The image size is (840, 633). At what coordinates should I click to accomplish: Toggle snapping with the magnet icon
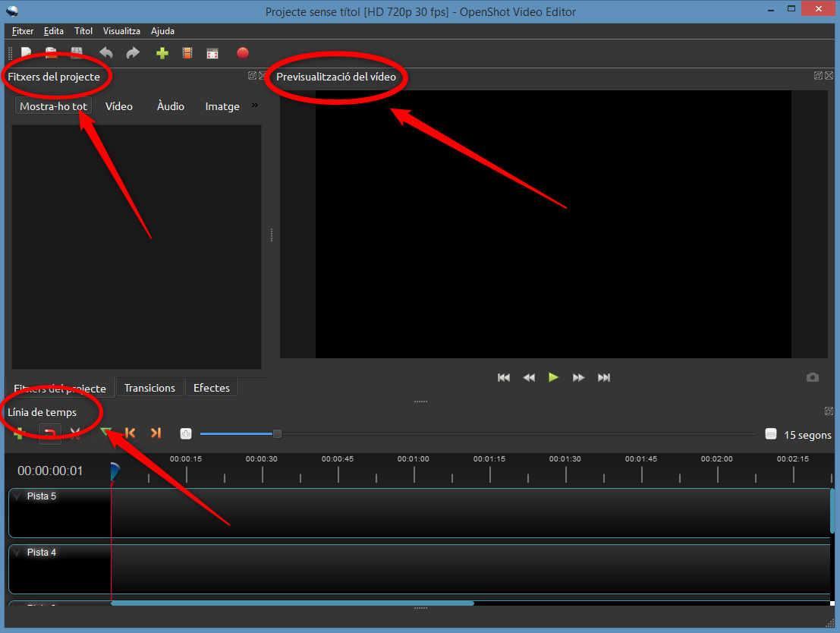click(50, 433)
